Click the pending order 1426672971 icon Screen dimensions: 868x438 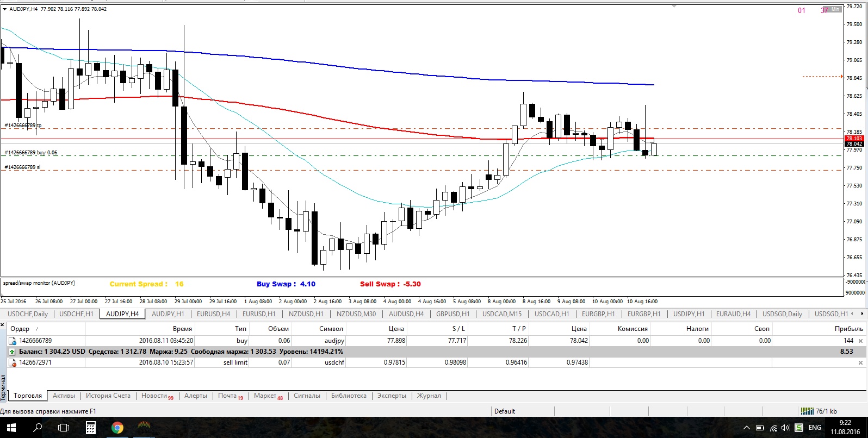tap(13, 362)
